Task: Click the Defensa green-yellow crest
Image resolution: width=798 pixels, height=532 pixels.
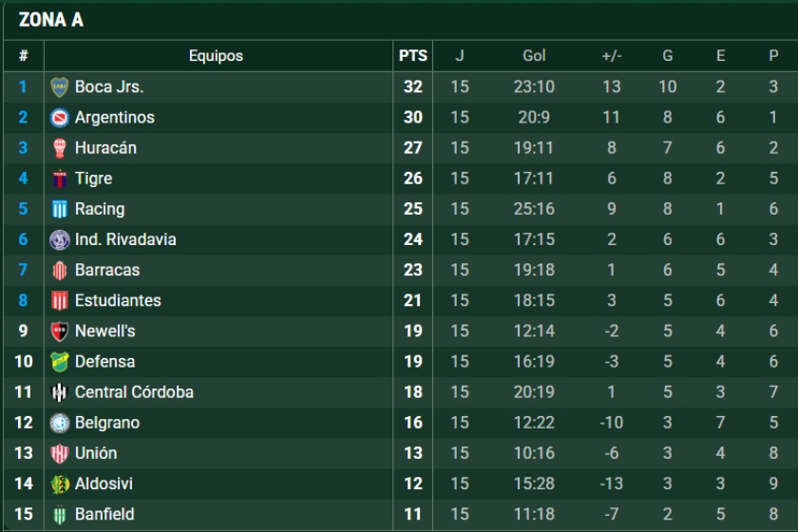Action: coord(60,362)
